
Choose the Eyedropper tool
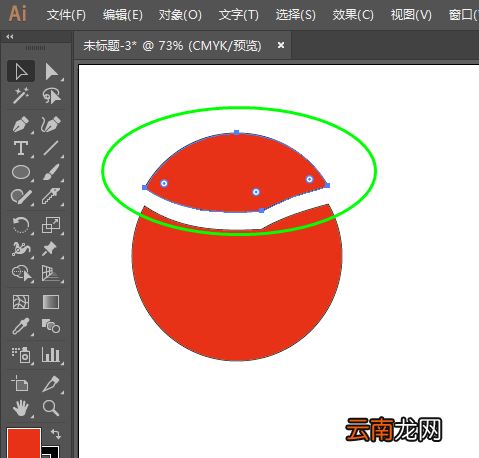(21, 326)
